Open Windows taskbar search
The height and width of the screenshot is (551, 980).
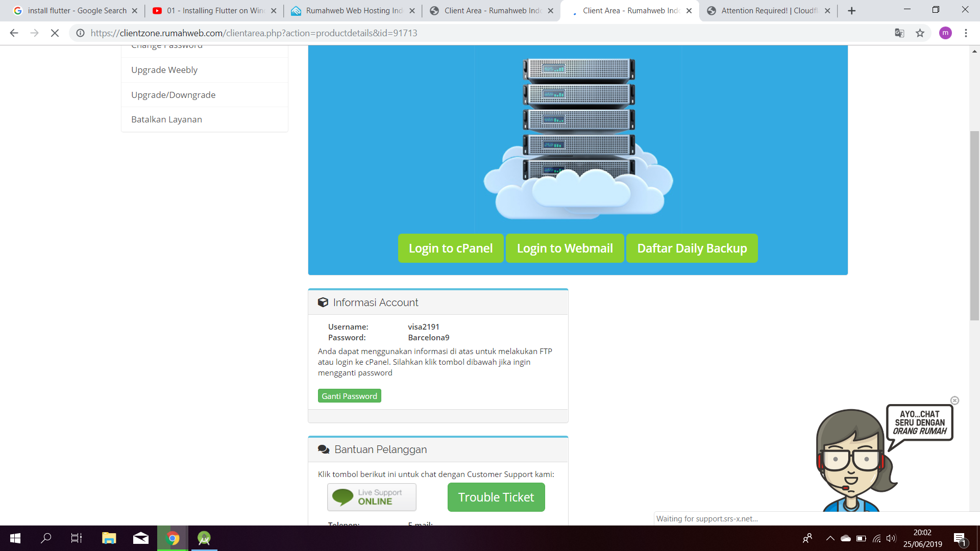46,538
